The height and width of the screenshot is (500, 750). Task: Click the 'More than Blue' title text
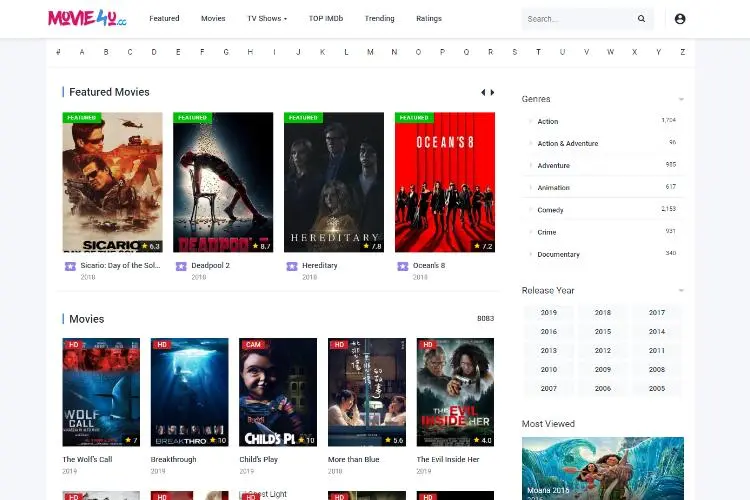[x=353, y=459]
